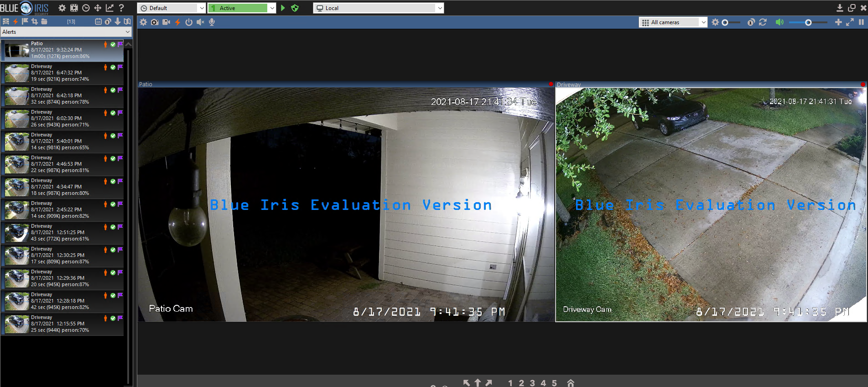
Task: Select alert row Driveway 2:45:22 PM
Action: [62, 210]
